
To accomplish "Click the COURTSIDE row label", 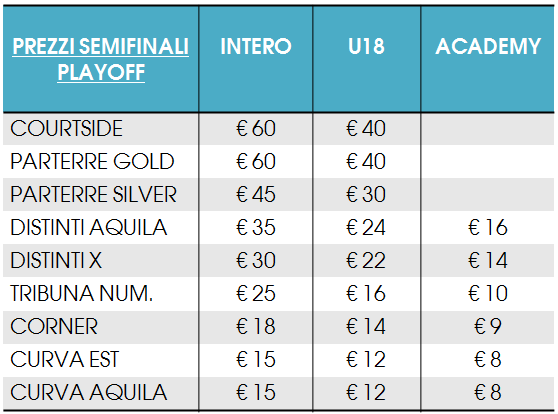I will tap(67, 128).
